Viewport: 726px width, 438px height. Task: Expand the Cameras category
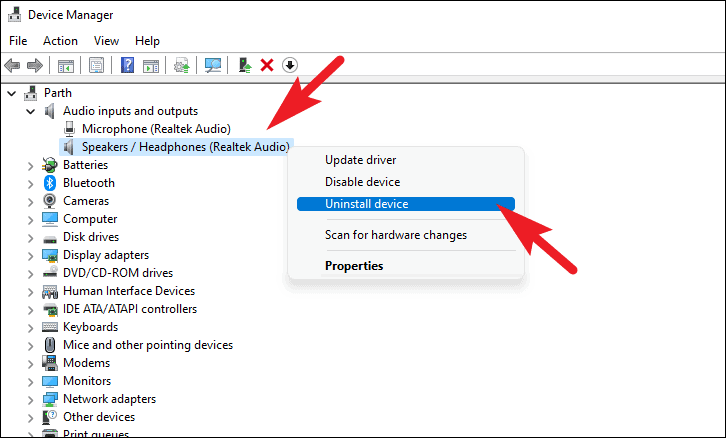[31, 202]
